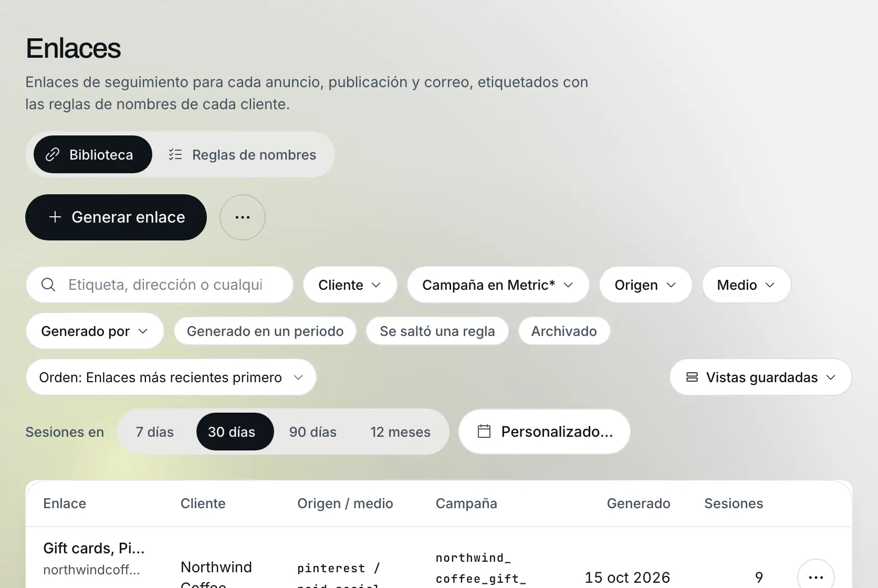Change sort order Enlaces más recientes primero

[171, 377]
